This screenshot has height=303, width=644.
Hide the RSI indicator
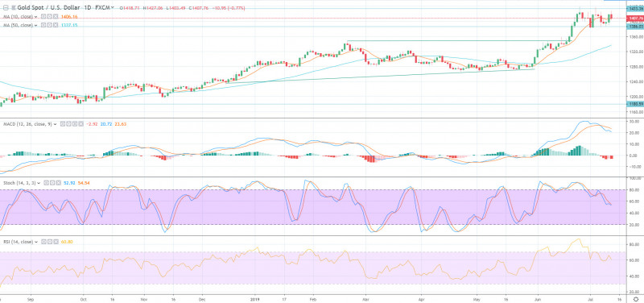click(44, 242)
